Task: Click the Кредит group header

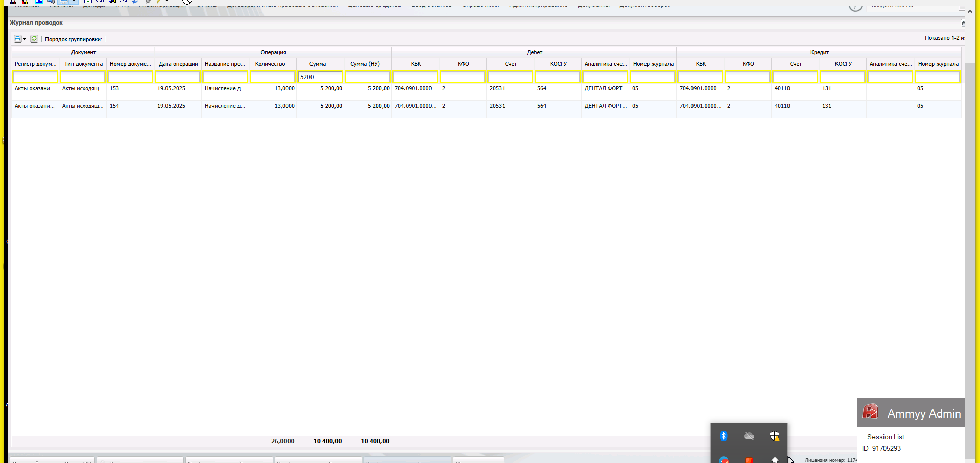Action: [819, 52]
